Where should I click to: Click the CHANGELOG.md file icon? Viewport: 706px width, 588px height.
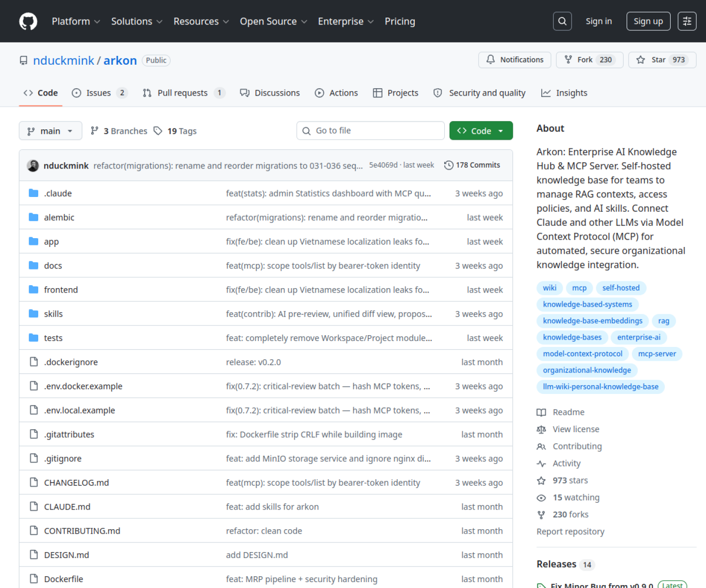tap(33, 482)
